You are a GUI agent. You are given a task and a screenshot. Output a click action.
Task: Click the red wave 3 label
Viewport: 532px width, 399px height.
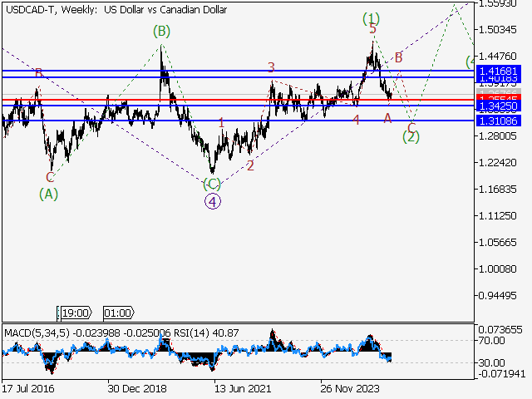271,67
